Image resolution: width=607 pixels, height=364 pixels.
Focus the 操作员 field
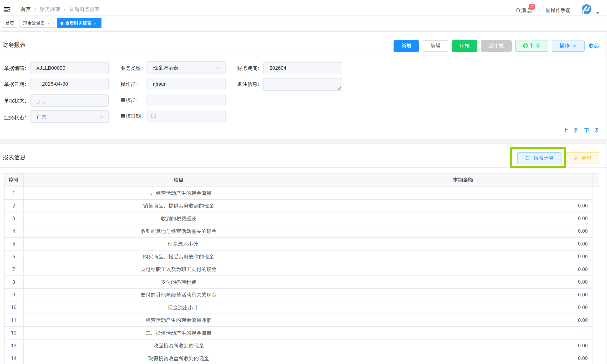pyautogui.click(x=186, y=84)
